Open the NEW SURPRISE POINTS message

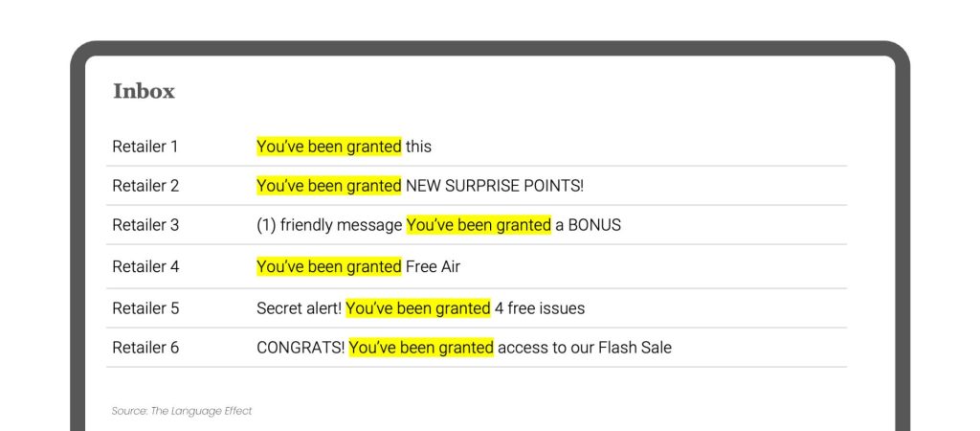420,186
